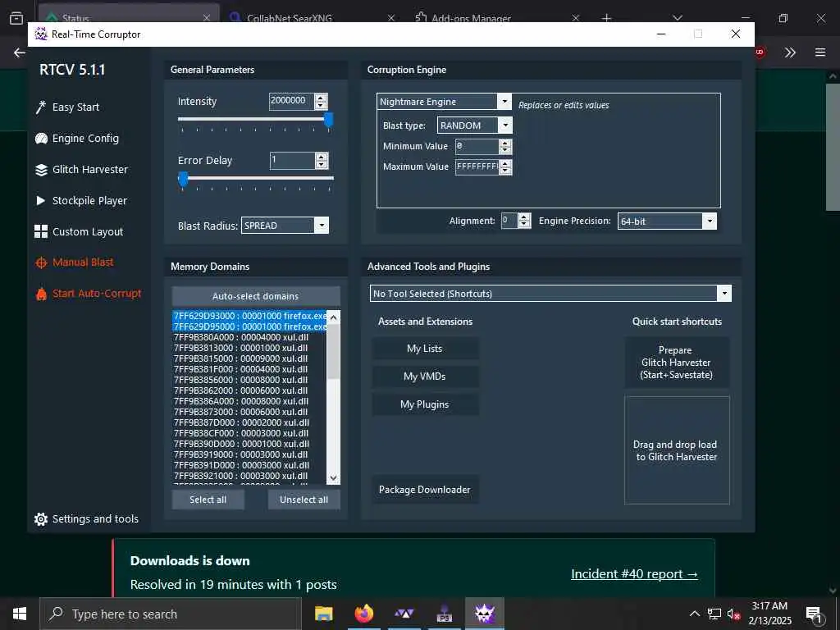This screenshot has width=840, height=630.
Task: Open new tab in Firefox
Action: tap(606, 18)
